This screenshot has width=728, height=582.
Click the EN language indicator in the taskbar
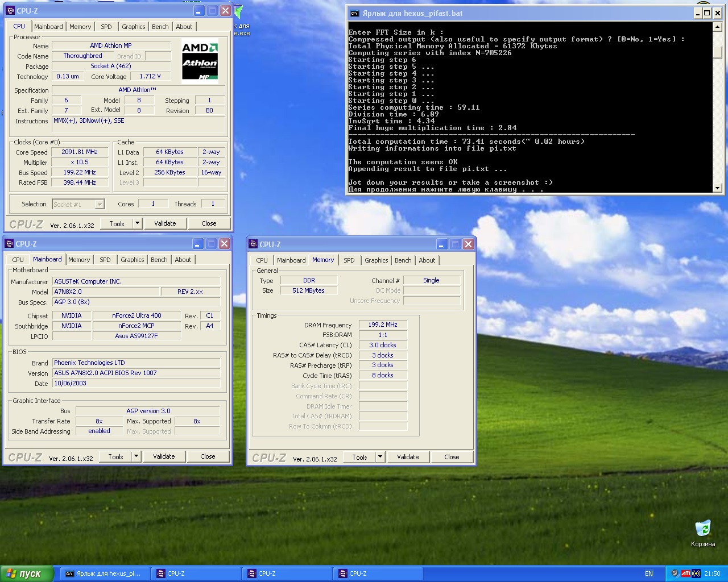tap(649, 573)
